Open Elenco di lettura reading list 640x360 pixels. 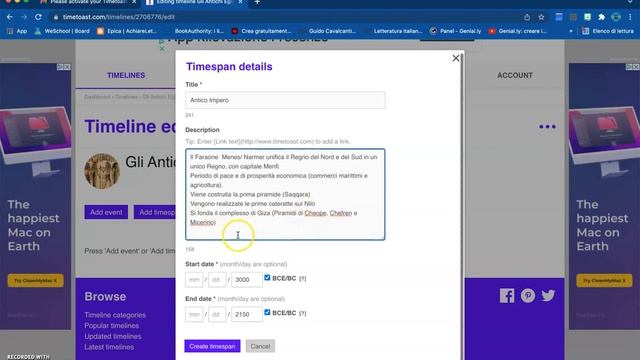pos(608,31)
